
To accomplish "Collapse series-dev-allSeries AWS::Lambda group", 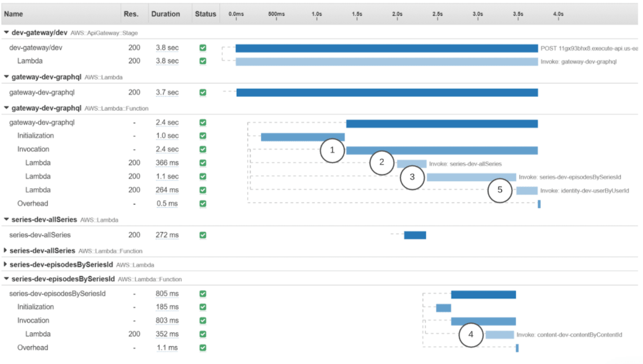I will (6, 220).
